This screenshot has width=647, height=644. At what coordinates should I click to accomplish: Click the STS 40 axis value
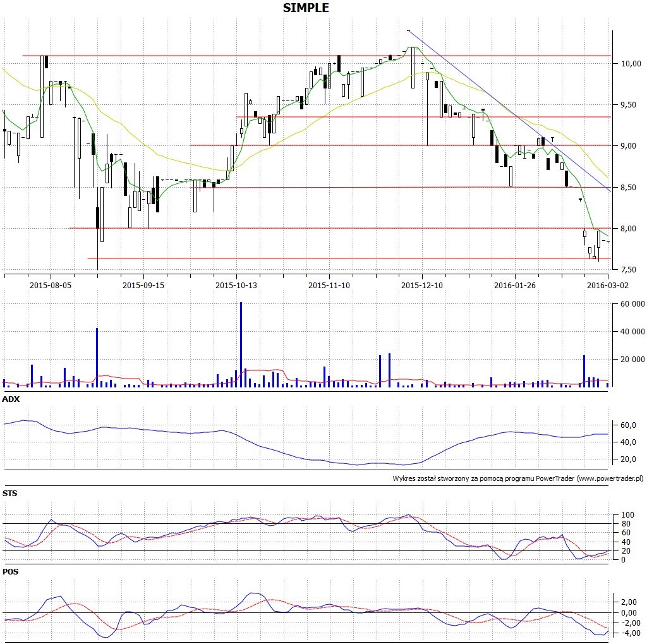(626, 542)
